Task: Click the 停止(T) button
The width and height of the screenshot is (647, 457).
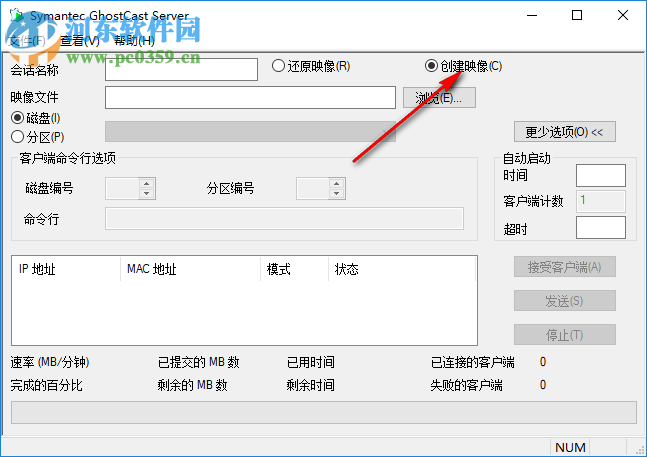Action: point(564,335)
